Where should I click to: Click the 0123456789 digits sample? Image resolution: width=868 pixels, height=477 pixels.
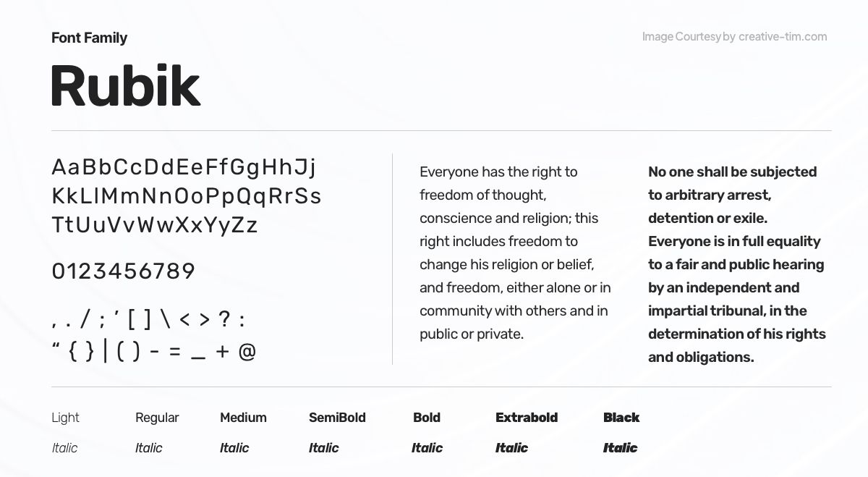[x=124, y=271]
